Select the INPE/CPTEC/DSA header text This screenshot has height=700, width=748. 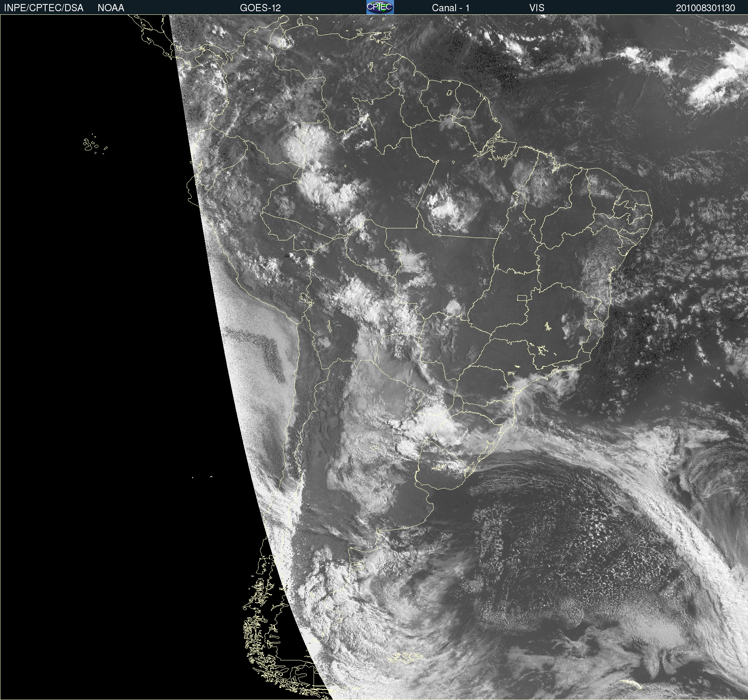[44, 8]
